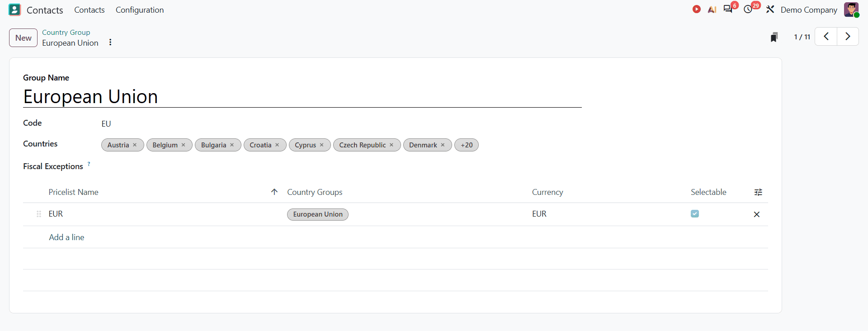Image resolution: width=868 pixels, height=331 pixels.
Task: Delete the EUR pricelist row
Action: click(x=757, y=214)
